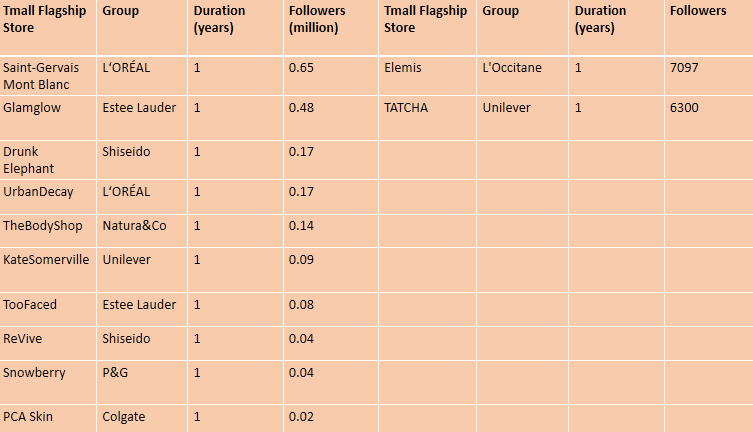Select the Followers (million) header cell
This screenshot has width=753, height=432.
click(331, 27)
